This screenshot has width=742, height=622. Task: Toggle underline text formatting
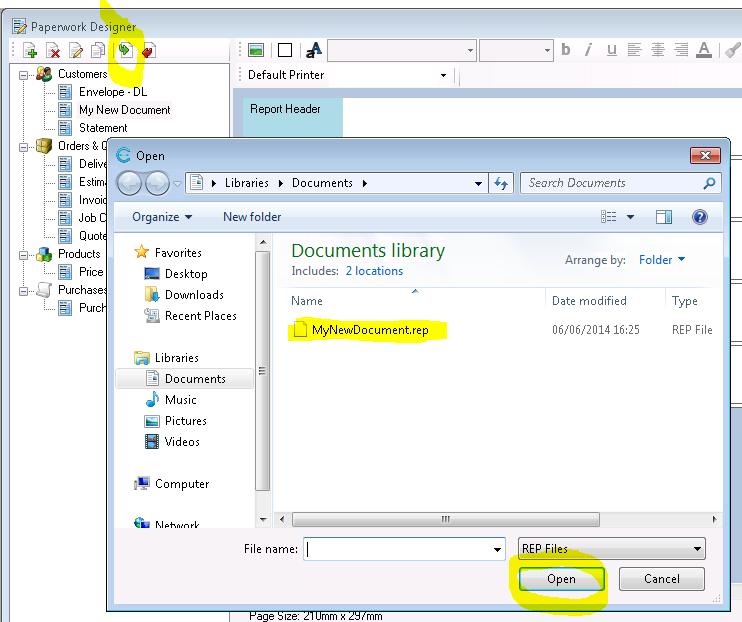click(612, 50)
